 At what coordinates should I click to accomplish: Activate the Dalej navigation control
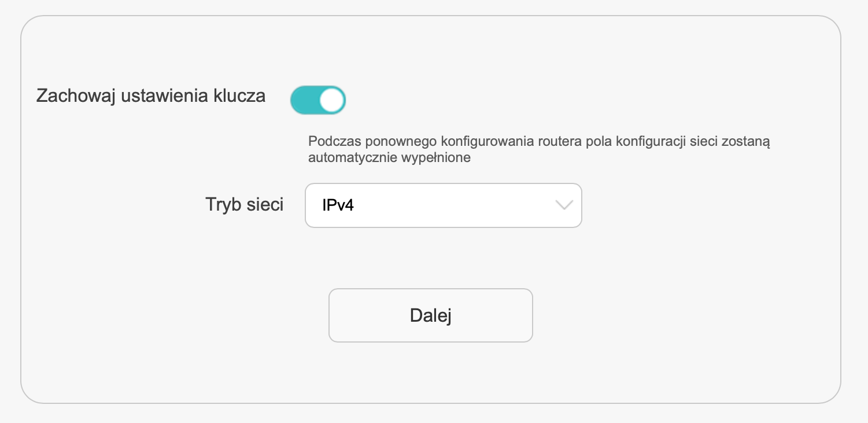coord(430,315)
